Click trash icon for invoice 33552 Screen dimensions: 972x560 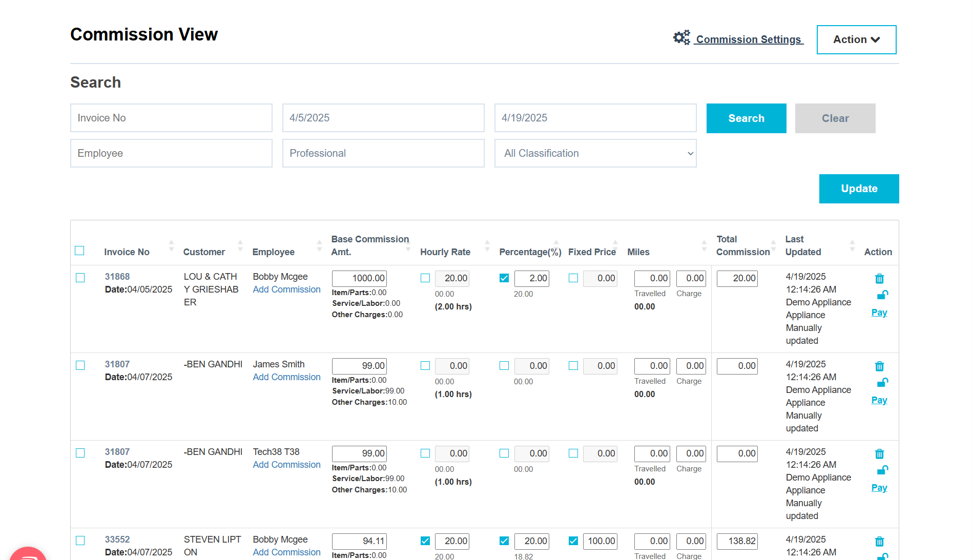coord(879,542)
